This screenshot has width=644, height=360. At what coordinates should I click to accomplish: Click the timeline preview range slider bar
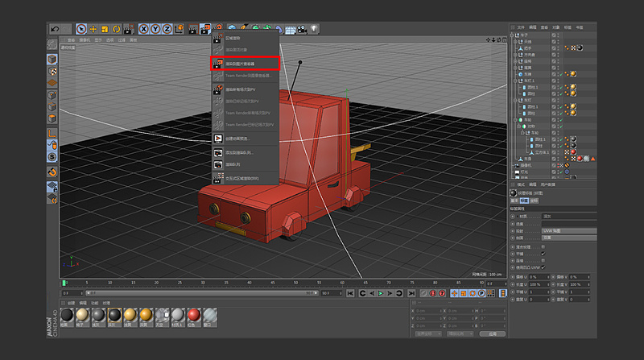tap(202, 293)
